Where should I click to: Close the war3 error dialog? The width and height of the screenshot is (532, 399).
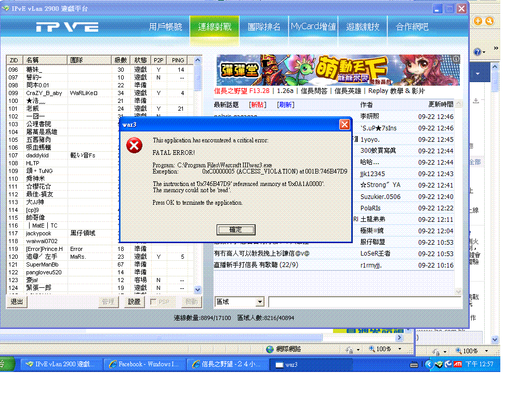(344, 125)
